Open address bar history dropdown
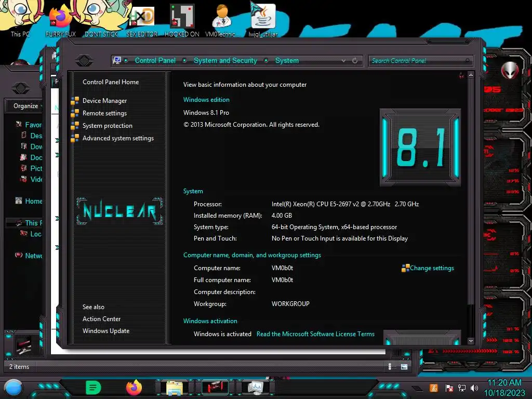 click(x=344, y=60)
